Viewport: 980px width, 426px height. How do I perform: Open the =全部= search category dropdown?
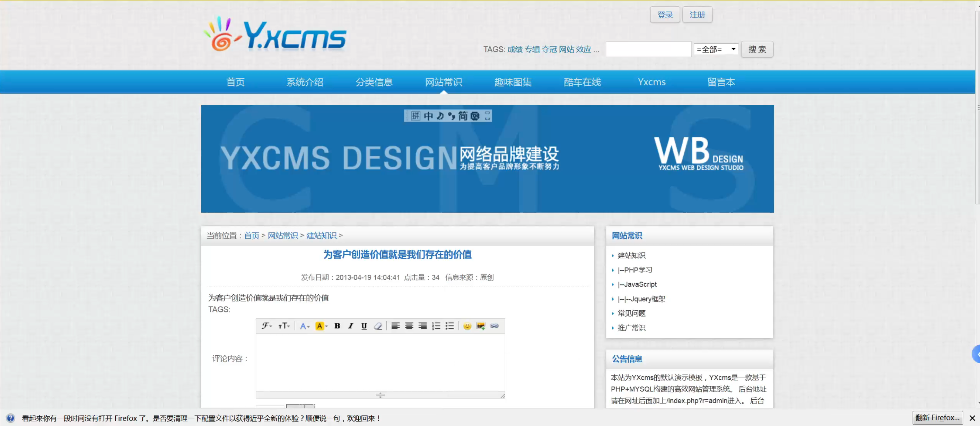coord(716,50)
